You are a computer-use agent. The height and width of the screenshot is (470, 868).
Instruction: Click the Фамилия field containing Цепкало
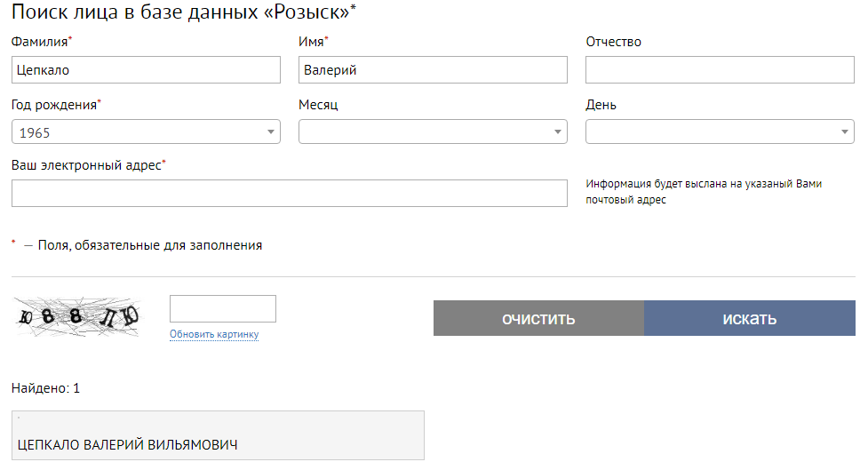coord(146,70)
